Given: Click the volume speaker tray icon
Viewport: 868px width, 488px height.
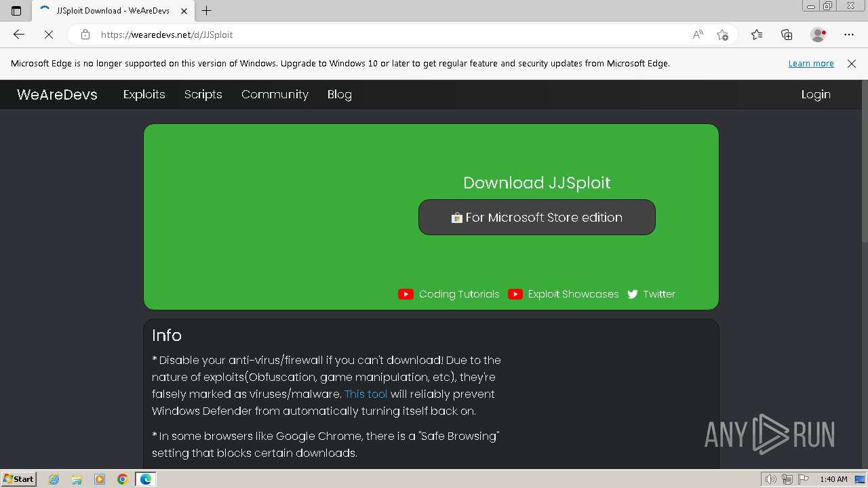Looking at the screenshot, I should pos(771,479).
